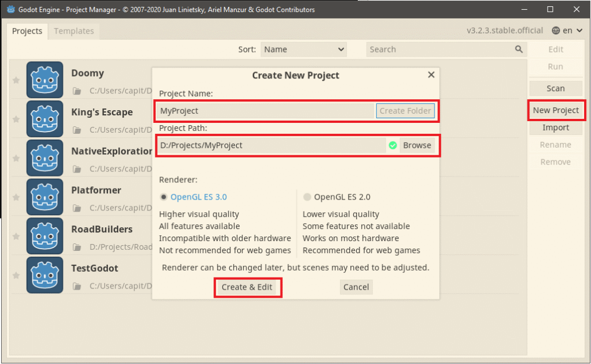Select OpenGL ES 3.0 renderer
Screen dimensions: 591x364
coord(194,197)
